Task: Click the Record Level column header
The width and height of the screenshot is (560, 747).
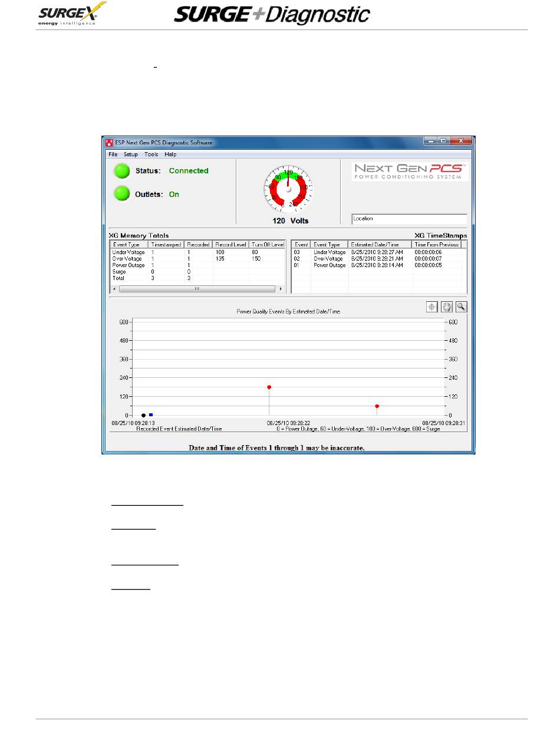Action: (x=231, y=244)
